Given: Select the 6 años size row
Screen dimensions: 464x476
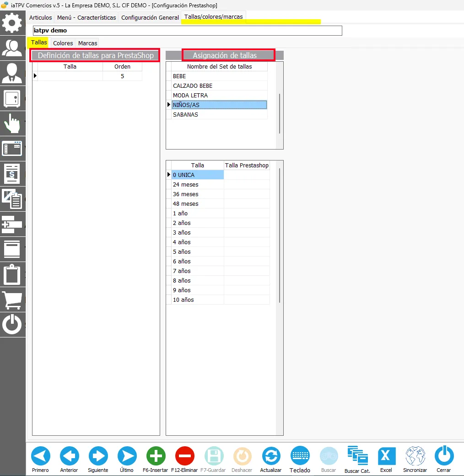Looking at the screenshot, I should point(198,262).
